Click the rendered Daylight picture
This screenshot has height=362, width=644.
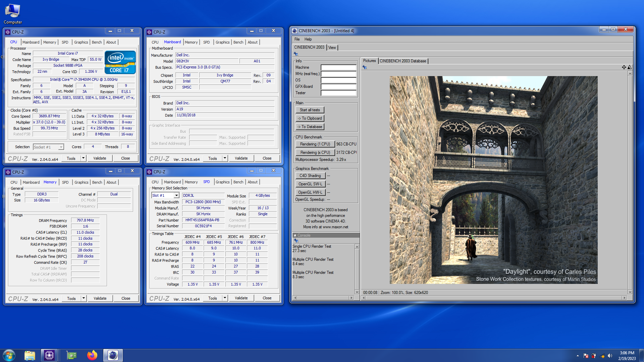[493, 180]
